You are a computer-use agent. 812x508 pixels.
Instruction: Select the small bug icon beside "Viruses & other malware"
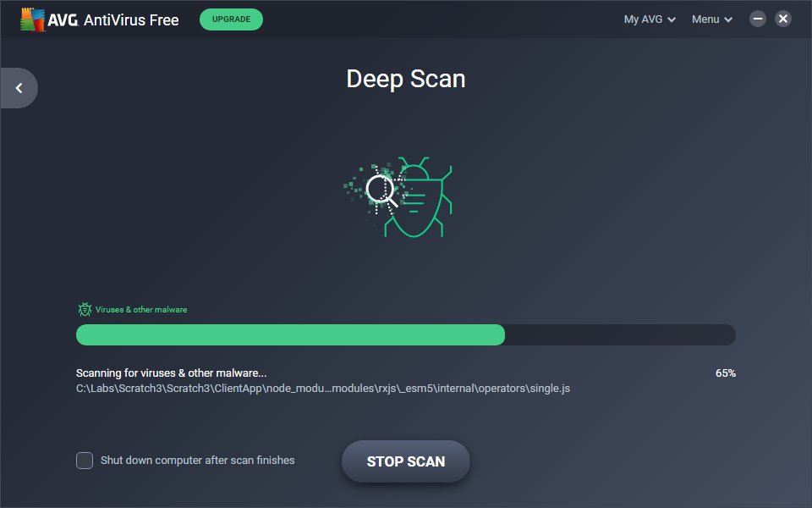(x=85, y=309)
